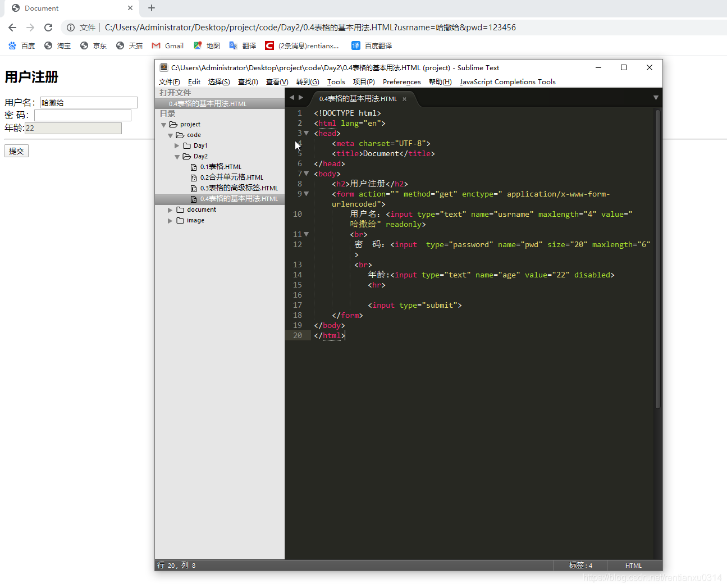727x588 pixels.
Task: Click the image folder icon
Action: tap(180, 221)
